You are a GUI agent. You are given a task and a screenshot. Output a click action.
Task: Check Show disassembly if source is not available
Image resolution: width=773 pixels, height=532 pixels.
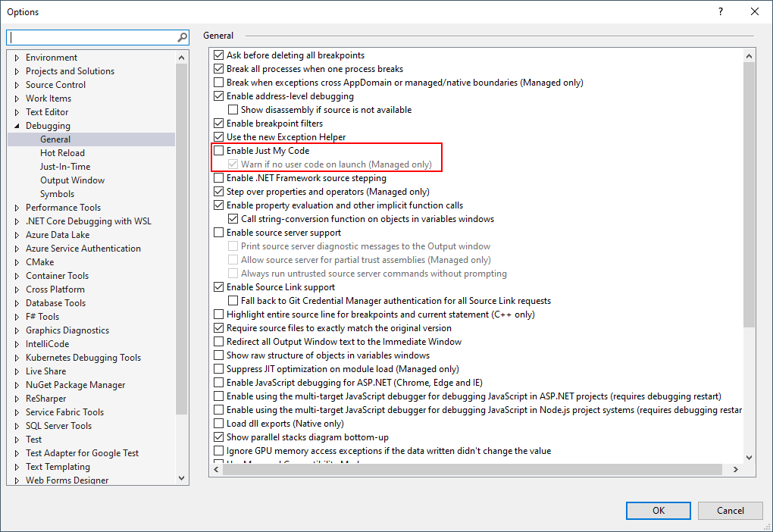[233, 110]
